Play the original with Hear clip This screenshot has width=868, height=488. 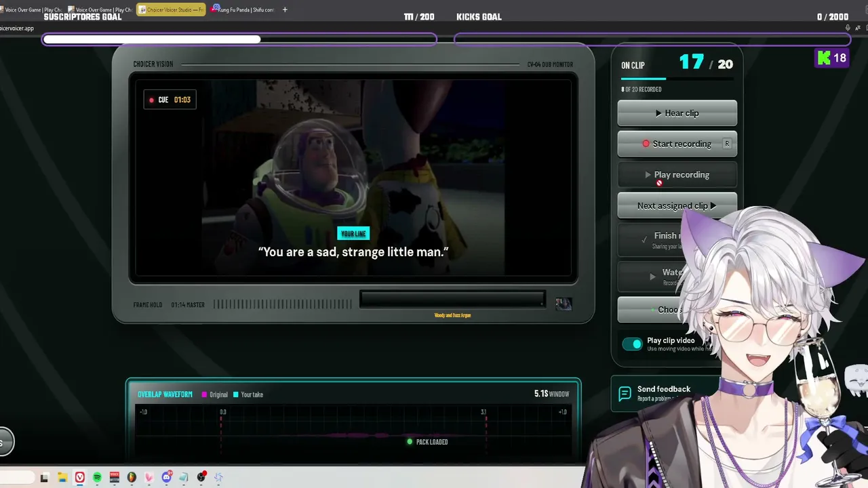point(677,113)
